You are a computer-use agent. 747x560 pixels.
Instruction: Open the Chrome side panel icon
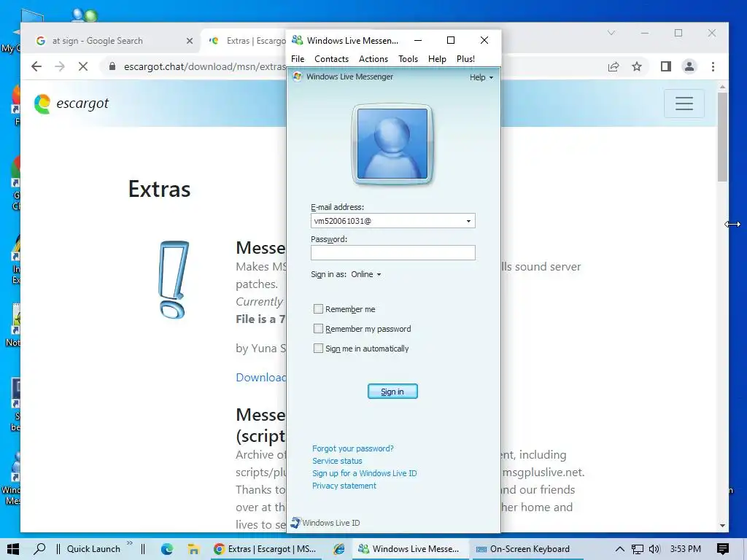(x=666, y=66)
